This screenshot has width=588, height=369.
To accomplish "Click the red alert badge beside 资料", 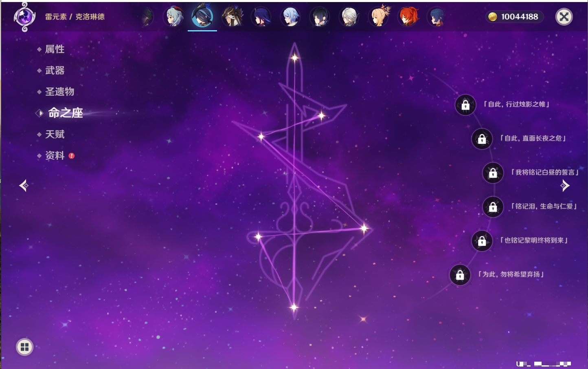I will 72,156.
